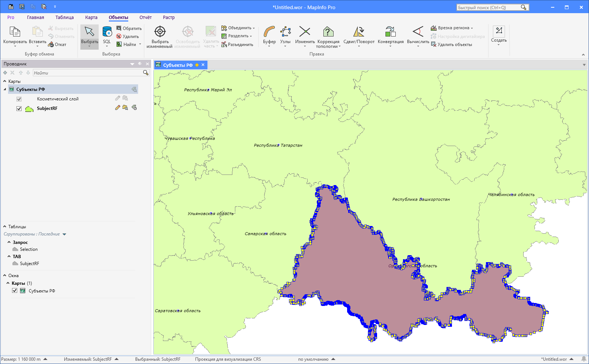This screenshot has width=589, height=364.
Task: Open the SQL selection tool
Action: click(x=107, y=32)
